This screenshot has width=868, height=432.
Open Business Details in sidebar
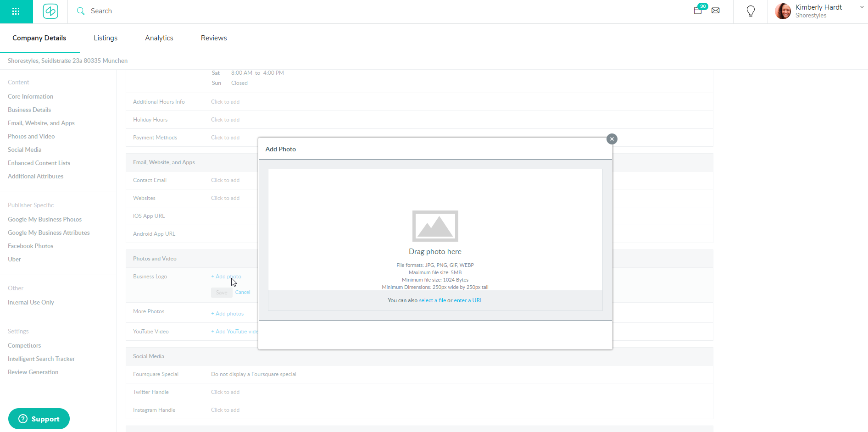tap(29, 110)
